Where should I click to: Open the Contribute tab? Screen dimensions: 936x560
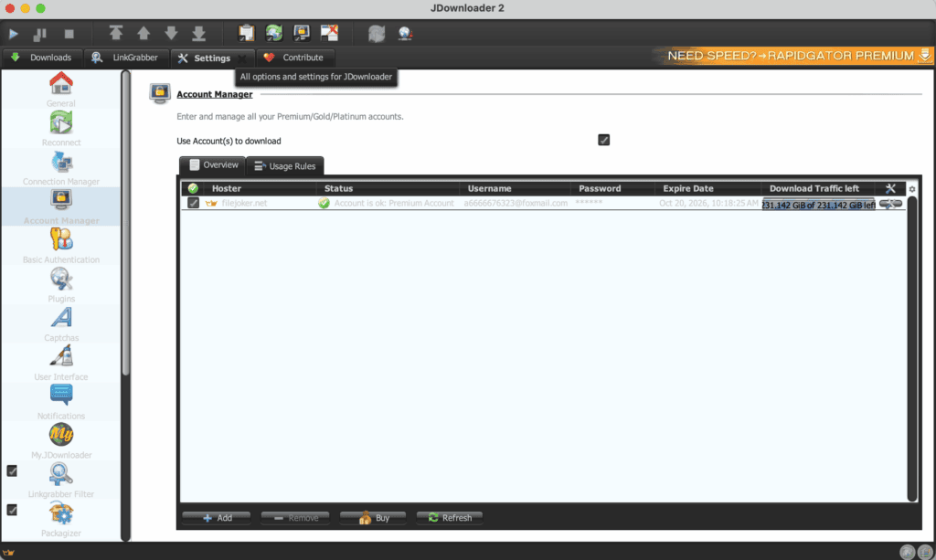tap(294, 58)
